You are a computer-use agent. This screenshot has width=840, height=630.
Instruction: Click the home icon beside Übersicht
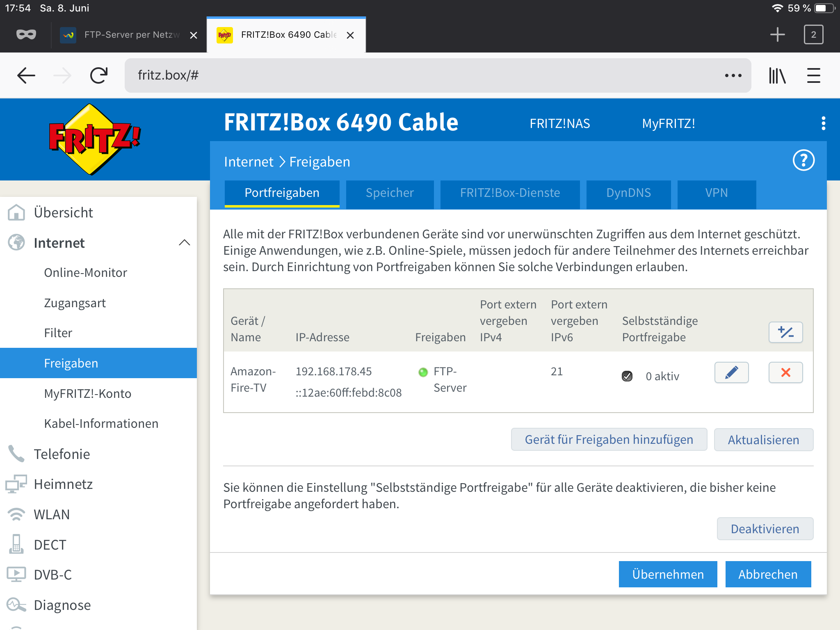[x=16, y=212]
